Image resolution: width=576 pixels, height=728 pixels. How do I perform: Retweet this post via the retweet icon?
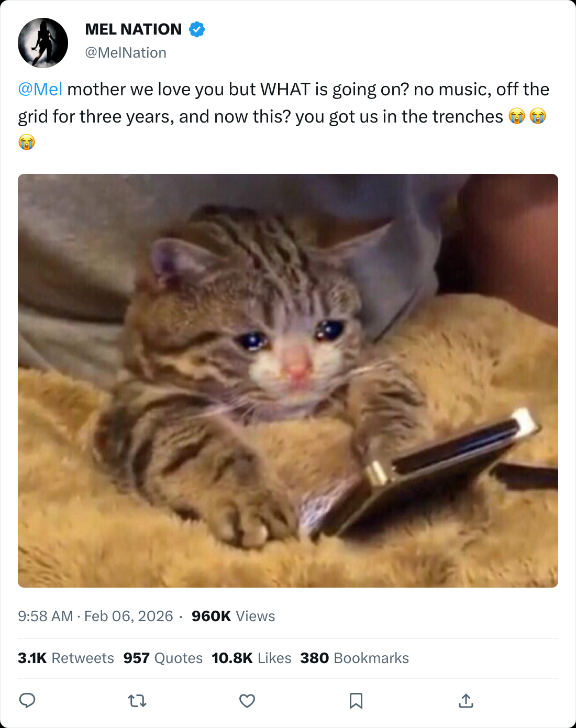[x=137, y=701]
